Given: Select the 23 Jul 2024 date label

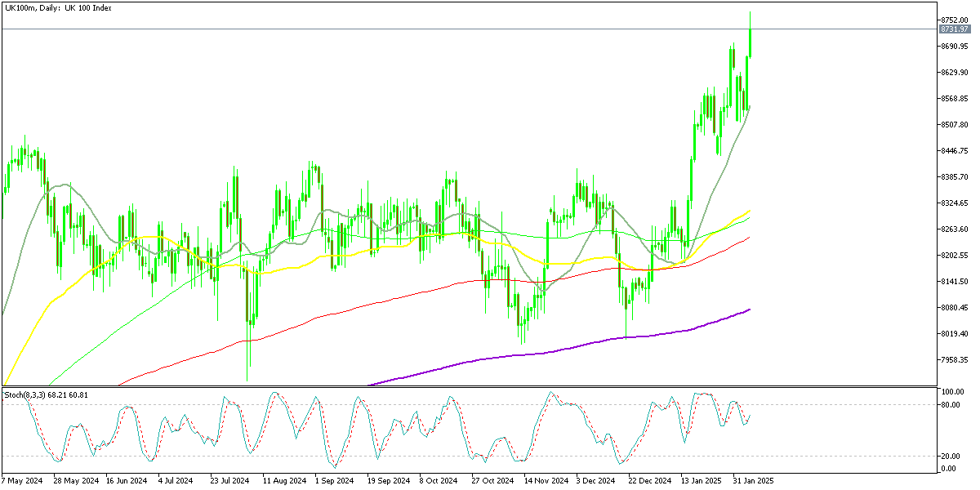Looking at the screenshot, I should coord(230,481).
